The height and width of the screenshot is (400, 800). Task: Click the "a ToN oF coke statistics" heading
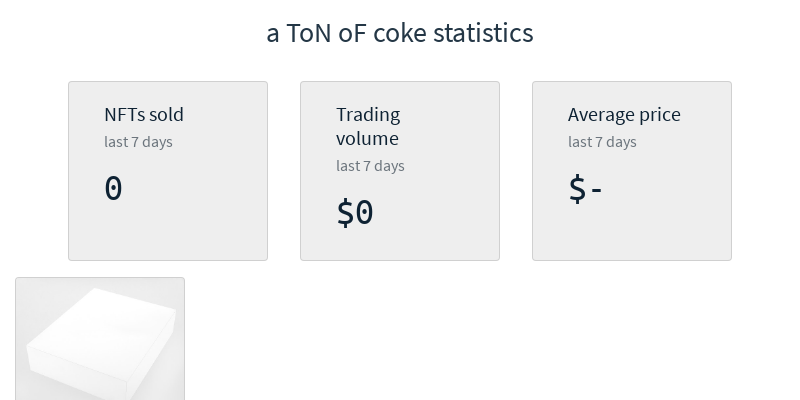point(400,33)
